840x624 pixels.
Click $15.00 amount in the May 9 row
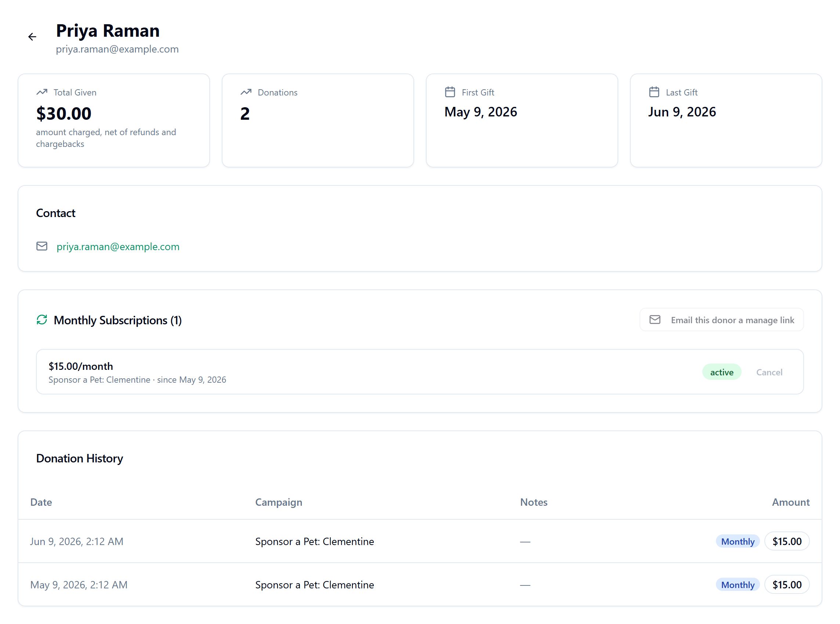coord(787,585)
